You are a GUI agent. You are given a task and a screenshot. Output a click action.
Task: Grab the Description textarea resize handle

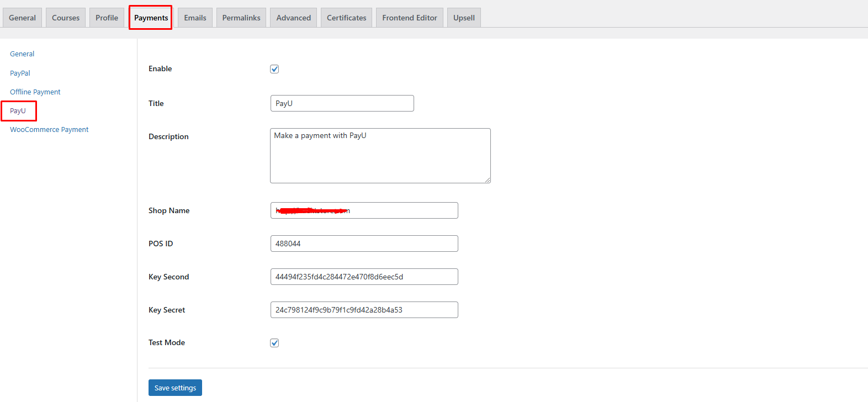pos(487,179)
